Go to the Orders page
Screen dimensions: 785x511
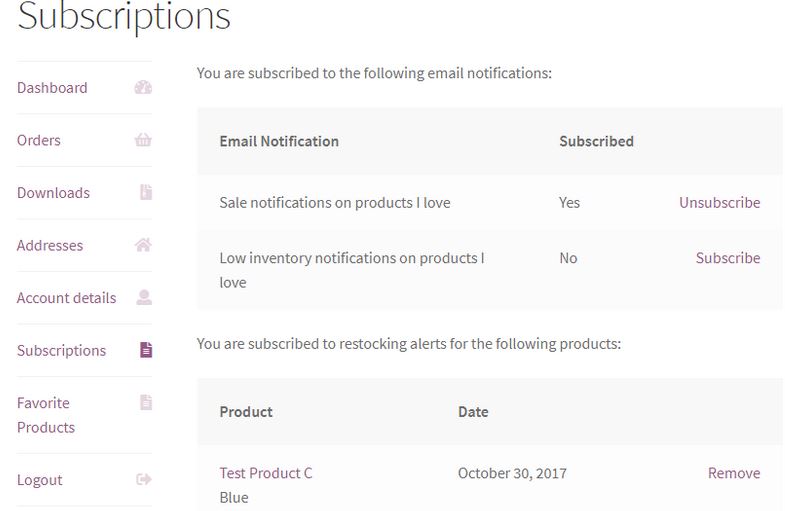coord(39,140)
